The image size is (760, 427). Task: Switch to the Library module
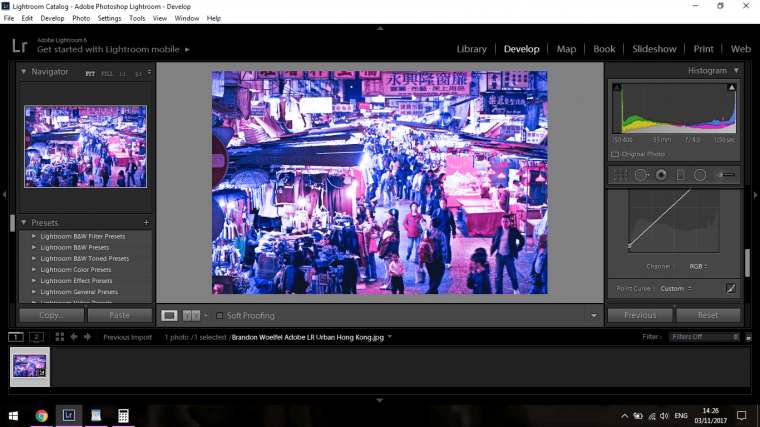[472, 49]
